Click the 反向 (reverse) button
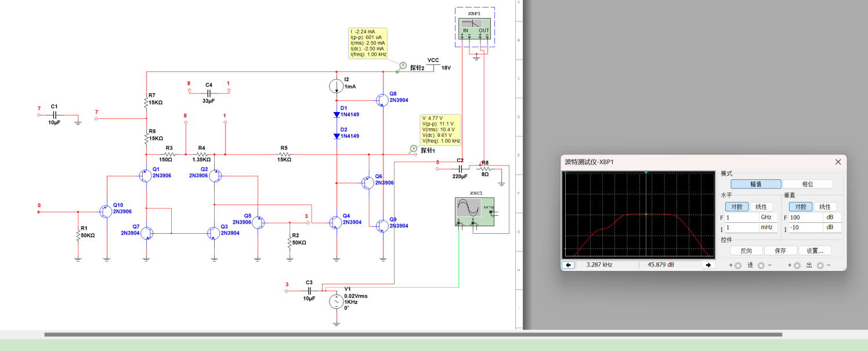 [746, 251]
